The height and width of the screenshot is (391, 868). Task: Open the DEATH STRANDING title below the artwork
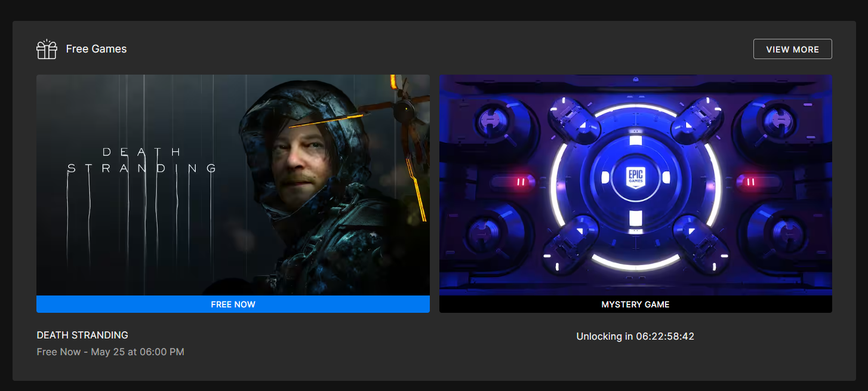(82, 335)
